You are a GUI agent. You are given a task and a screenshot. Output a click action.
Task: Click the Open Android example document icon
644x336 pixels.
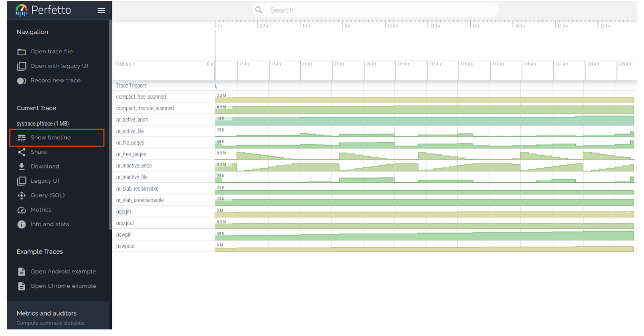click(22, 272)
